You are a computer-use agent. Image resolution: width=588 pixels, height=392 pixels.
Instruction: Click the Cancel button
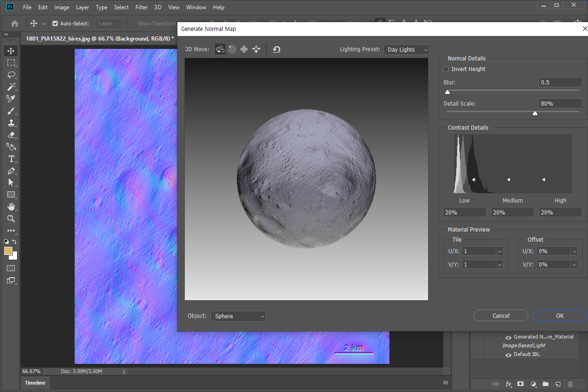tap(500, 315)
